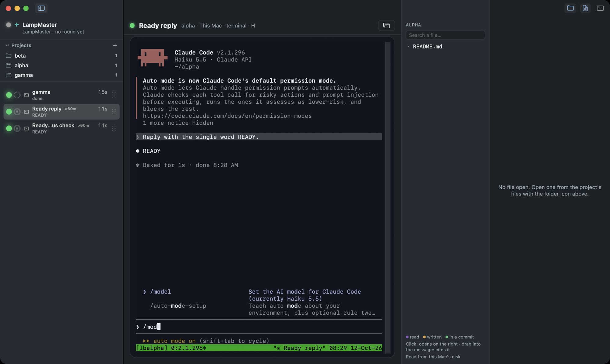Click the folder icon next to beta

pyautogui.click(x=9, y=55)
